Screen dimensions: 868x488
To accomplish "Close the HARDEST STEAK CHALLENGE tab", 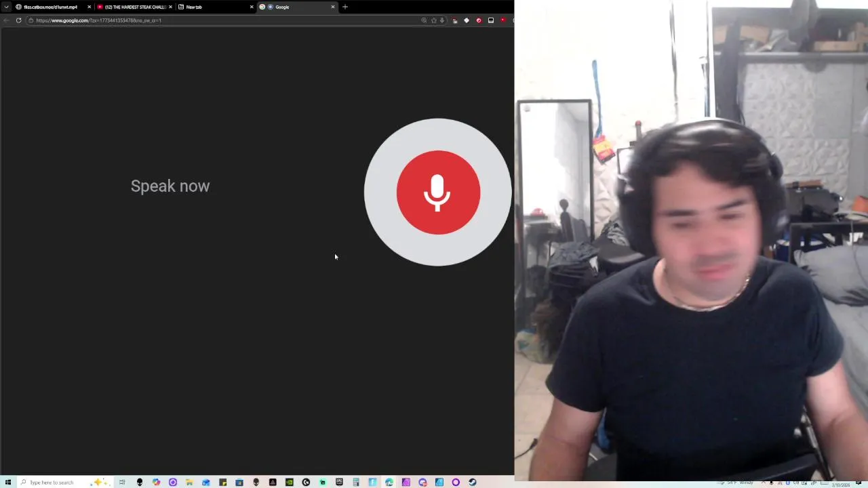I will pos(170,7).
